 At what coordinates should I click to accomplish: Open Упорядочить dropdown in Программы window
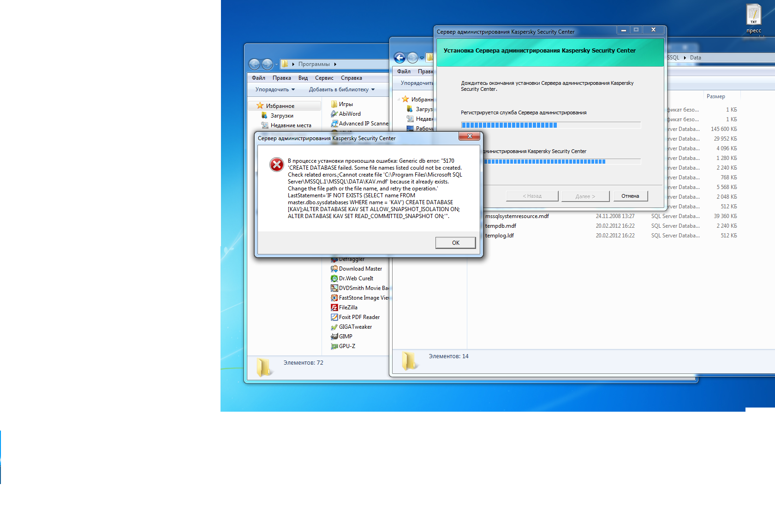click(x=275, y=89)
